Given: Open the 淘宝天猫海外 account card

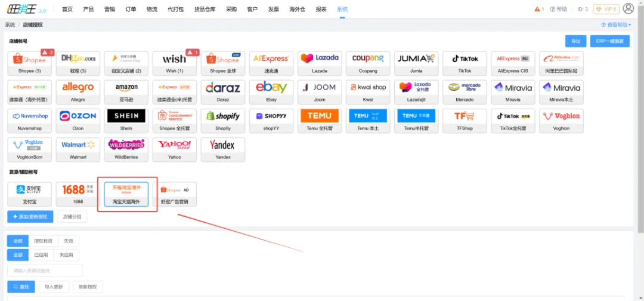Looking at the screenshot, I should (x=126, y=194).
